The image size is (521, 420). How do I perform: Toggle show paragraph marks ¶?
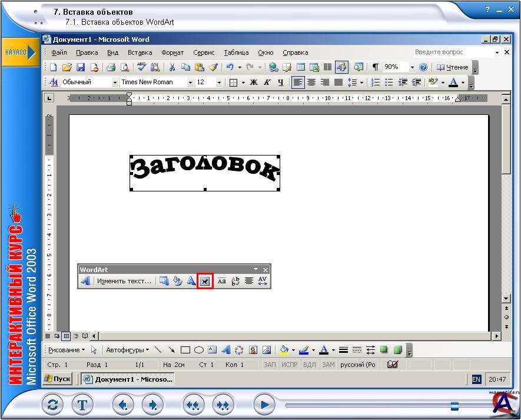[x=375, y=67]
